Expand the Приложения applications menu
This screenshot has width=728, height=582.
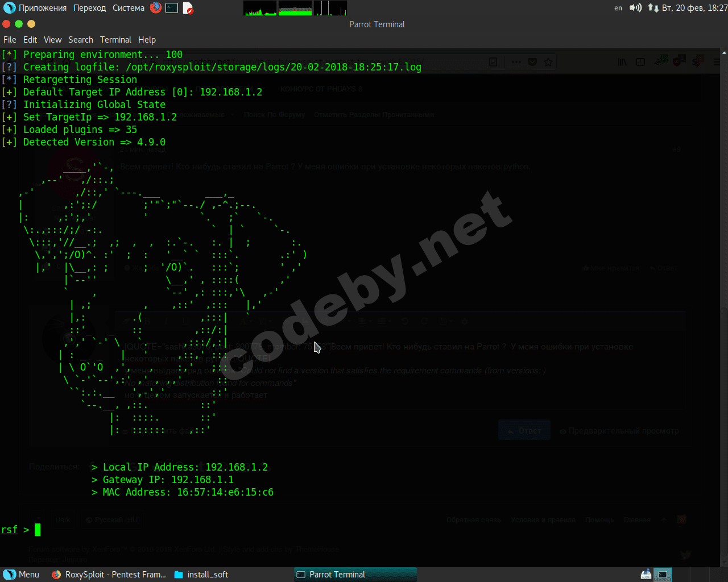click(42, 8)
